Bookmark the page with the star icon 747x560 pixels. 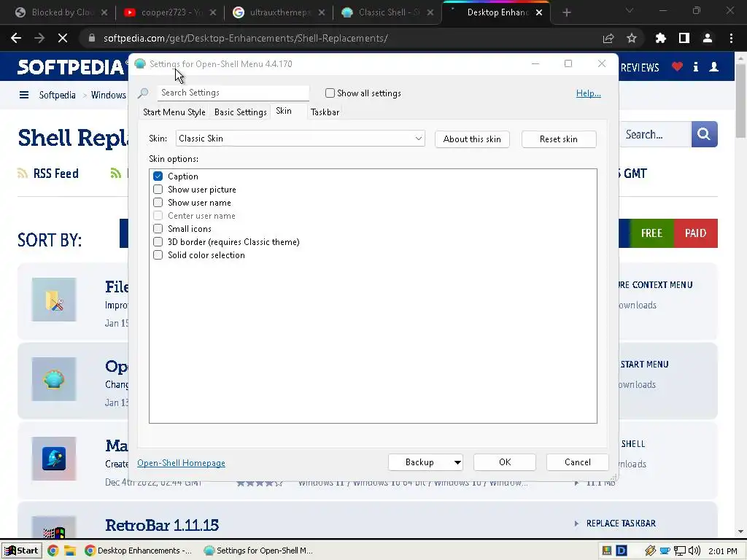632,38
